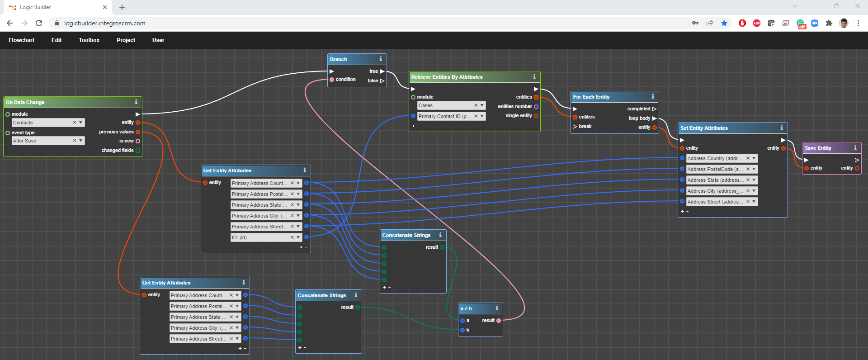Open the Address Street attribute dropdown
The width and height of the screenshot is (868, 360).
point(754,202)
